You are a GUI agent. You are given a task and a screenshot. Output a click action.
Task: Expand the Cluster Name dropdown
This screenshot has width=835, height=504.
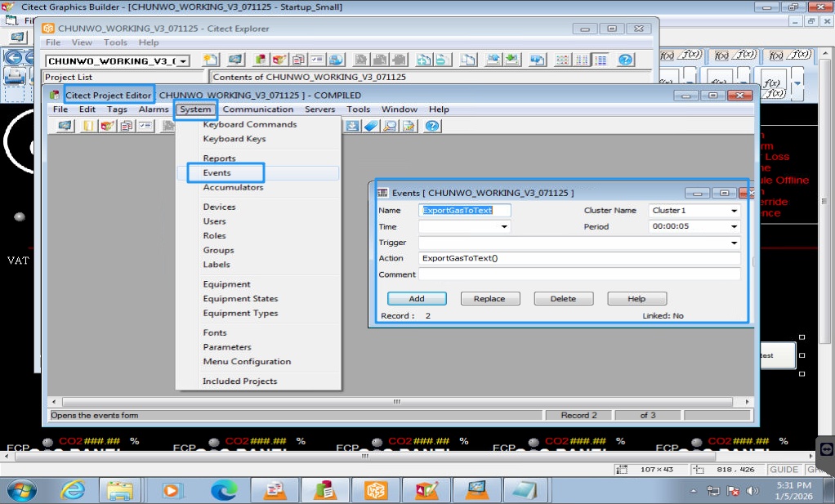point(734,211)
